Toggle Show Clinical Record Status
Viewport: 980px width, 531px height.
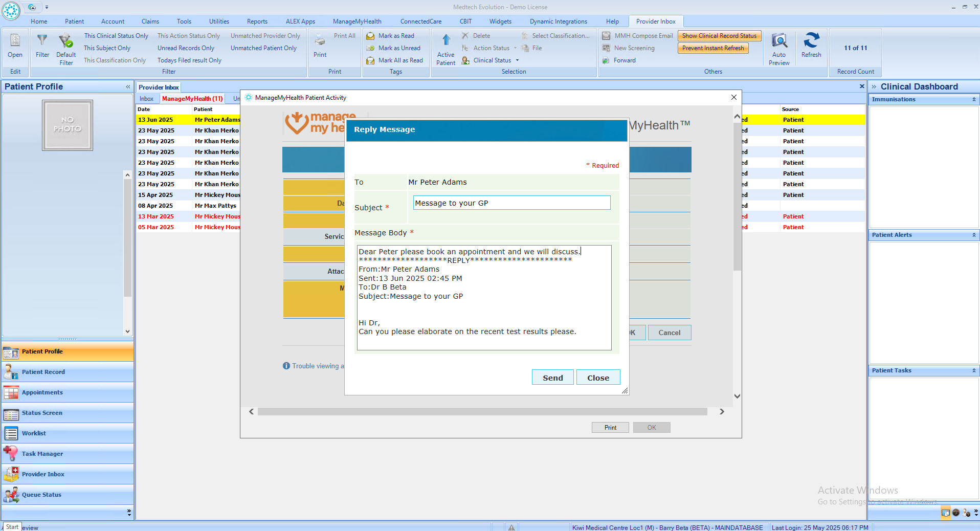coord(719,36)
